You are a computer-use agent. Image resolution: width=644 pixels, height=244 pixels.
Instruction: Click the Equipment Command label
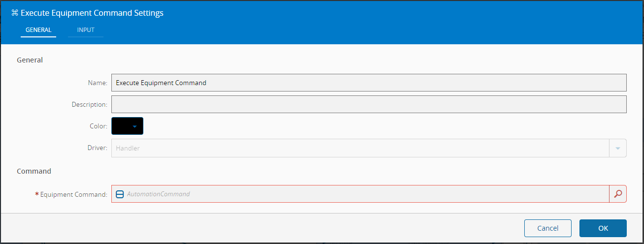pyautogui.click(x=73, y=194)
